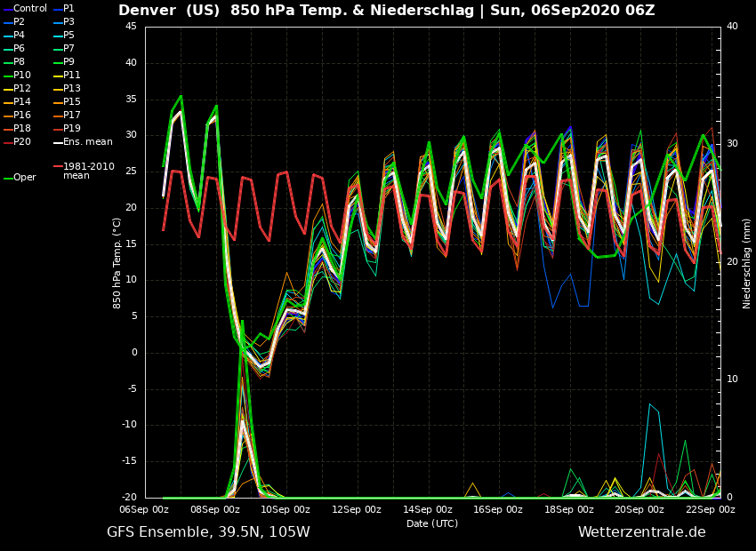Click the 850 hPa Temp. axis label
Screen dimensions: 756x551
pyautogui.click(x=117, y=262)
